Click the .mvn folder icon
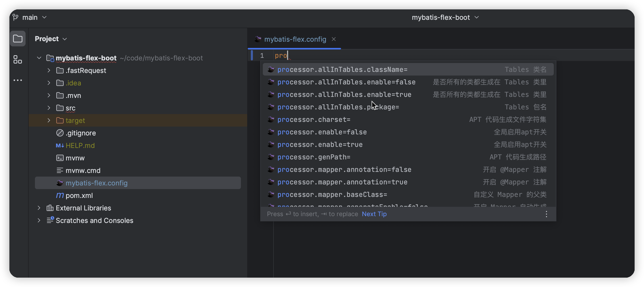The height and width of the screenshot is (287, 644). (x=60, y=95)
